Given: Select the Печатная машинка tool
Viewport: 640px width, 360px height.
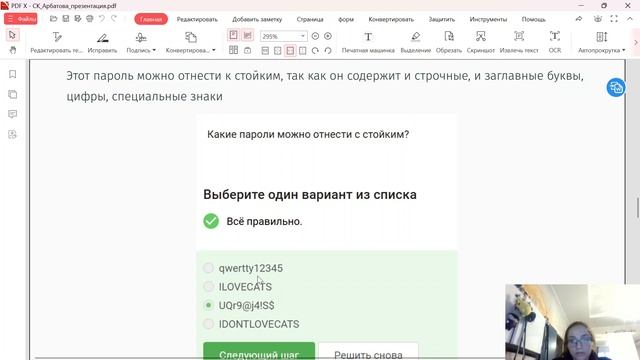Looking at the screenshot, I should [x=368, y=42].
